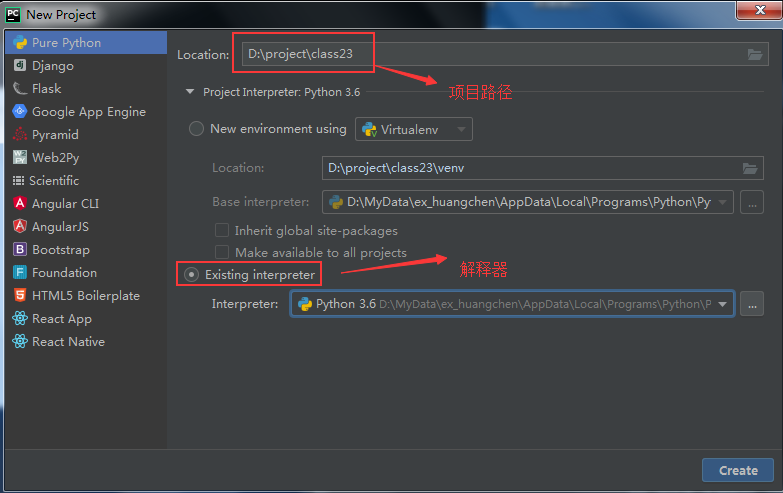Click the Google App Engine label
The width and height of the screenshot is (783, 493).
coord(89,112)
